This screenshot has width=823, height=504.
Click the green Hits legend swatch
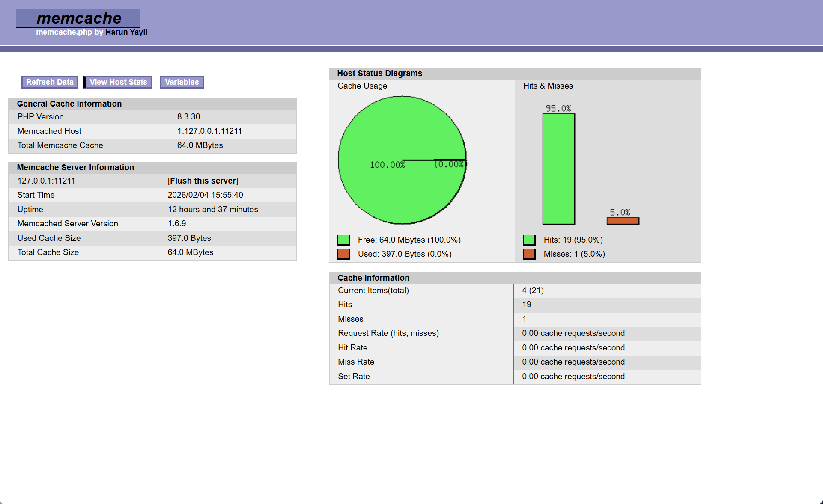point(529,240)
